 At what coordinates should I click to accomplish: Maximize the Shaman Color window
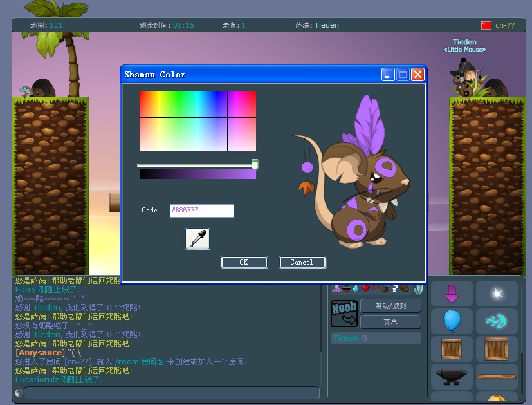click(403, 74)
